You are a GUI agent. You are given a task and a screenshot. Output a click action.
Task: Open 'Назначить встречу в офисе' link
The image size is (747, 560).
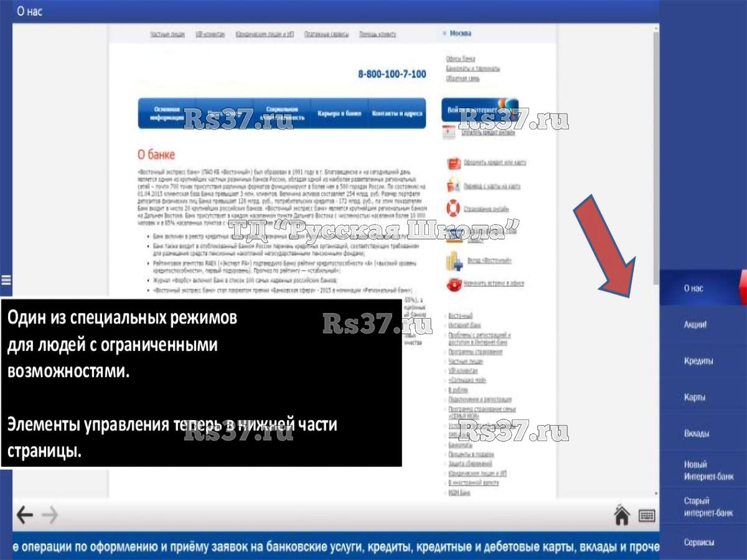click(494, 284)
